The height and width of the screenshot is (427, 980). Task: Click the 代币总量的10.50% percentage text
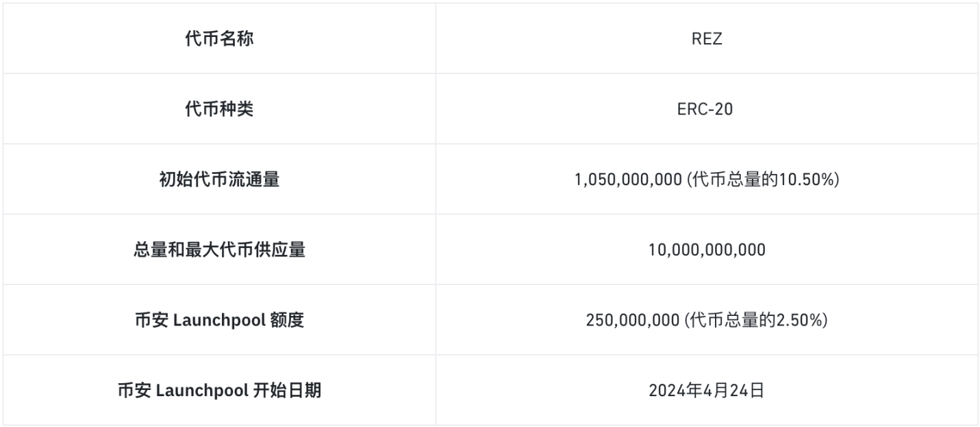[764, 180]
